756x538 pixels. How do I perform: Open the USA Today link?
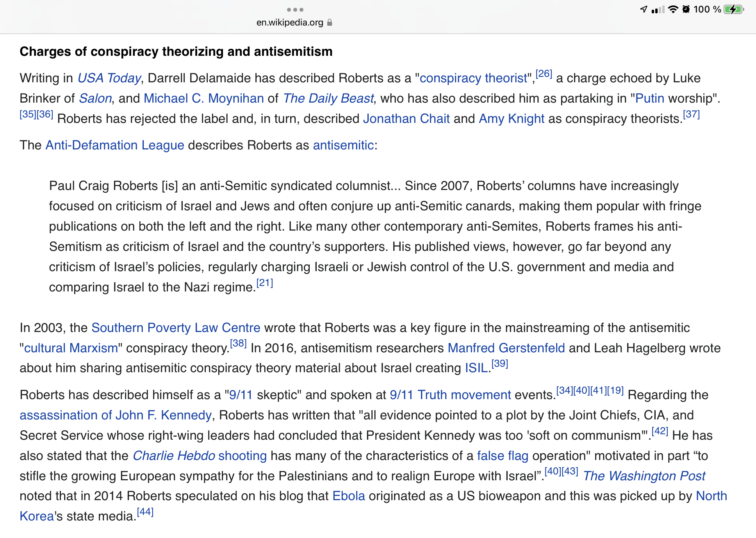109,78
